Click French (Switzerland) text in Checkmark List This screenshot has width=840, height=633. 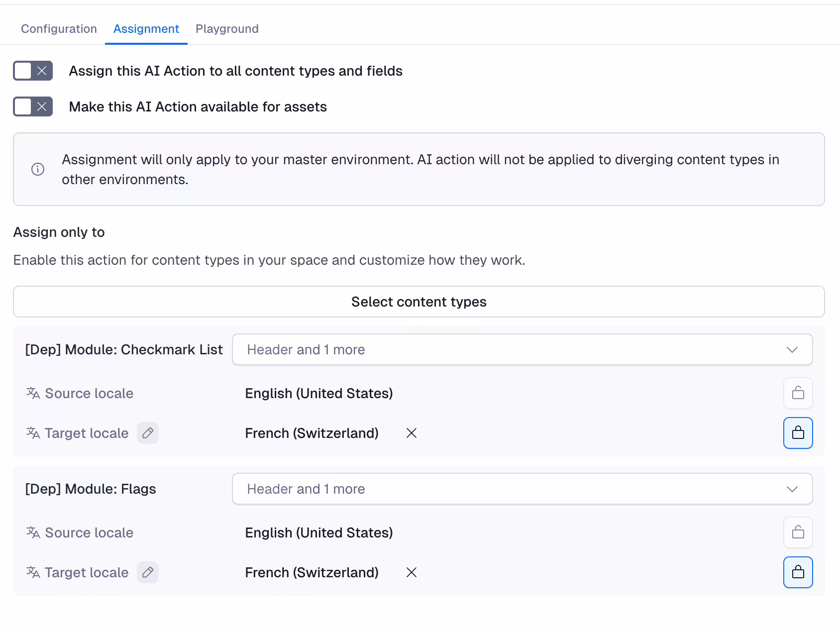(x=312, y=433)
